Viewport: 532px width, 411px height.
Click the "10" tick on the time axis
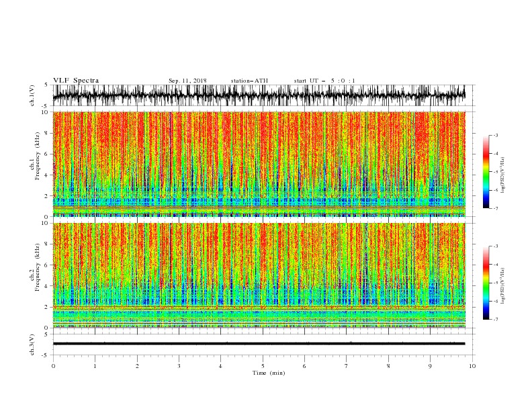click(x=472, y=366)
